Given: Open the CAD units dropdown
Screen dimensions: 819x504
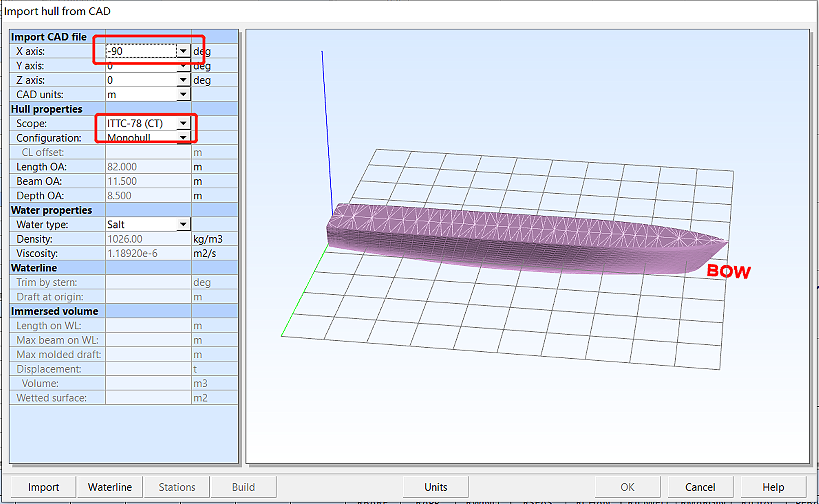Looking at the screenshot, I should [x=183, y=94].
